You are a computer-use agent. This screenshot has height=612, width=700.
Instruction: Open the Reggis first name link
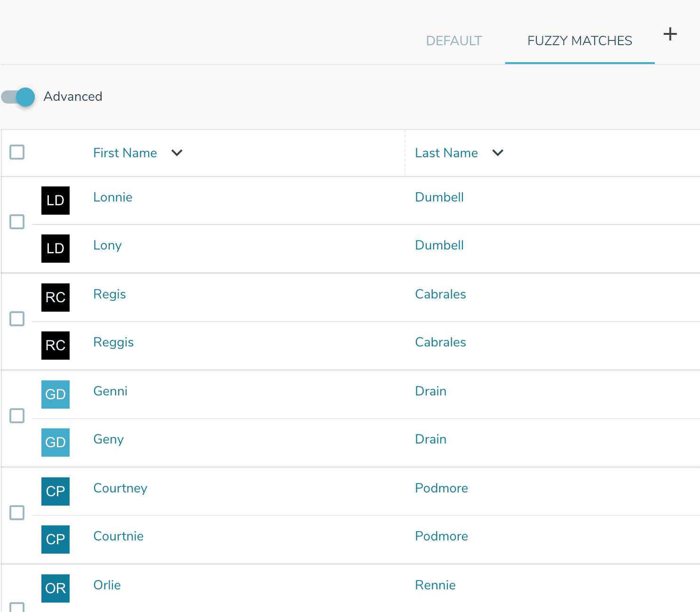pyautogui.click(x=113, y=342)
